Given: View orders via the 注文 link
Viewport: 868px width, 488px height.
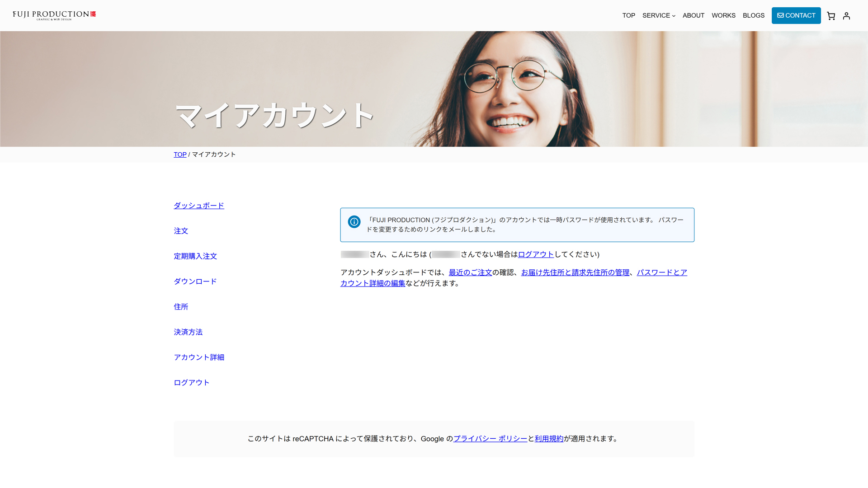Looking at the screenshot, I should pos(181,231).
